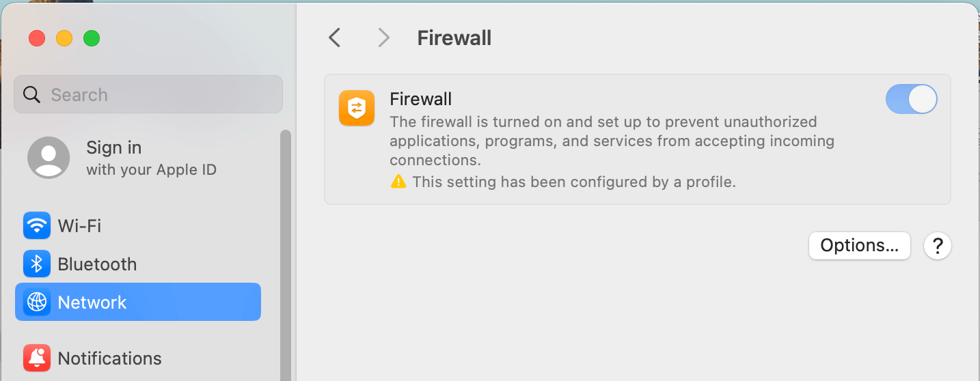Click the blue Wi-Fi icon in sidebar

click(37, 225)
